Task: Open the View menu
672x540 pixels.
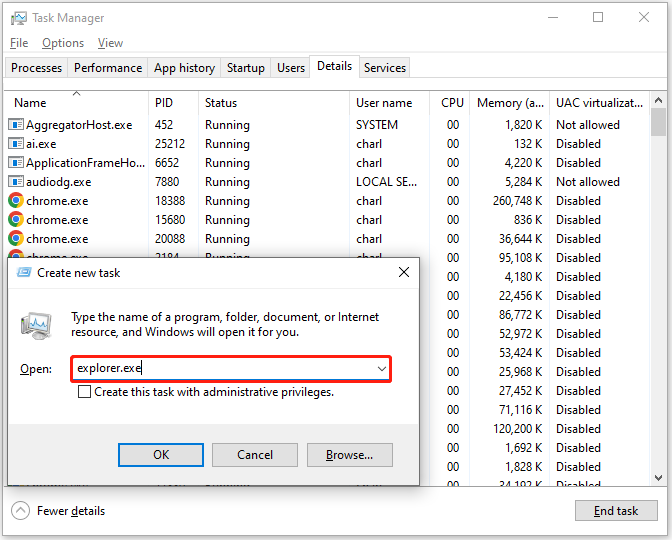Action: tap(110, 43)
